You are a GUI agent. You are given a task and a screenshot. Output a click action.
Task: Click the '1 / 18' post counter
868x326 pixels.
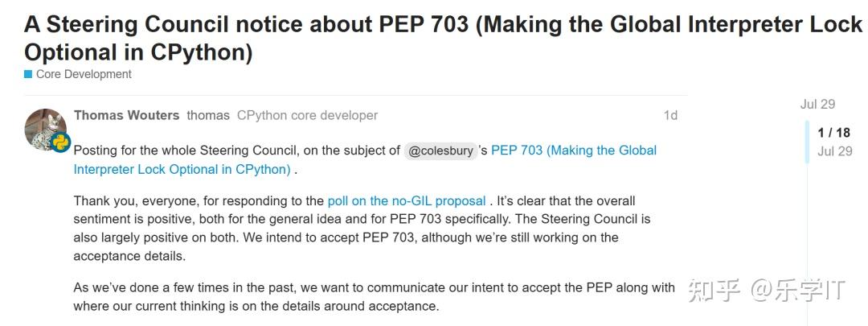(833, 133)
